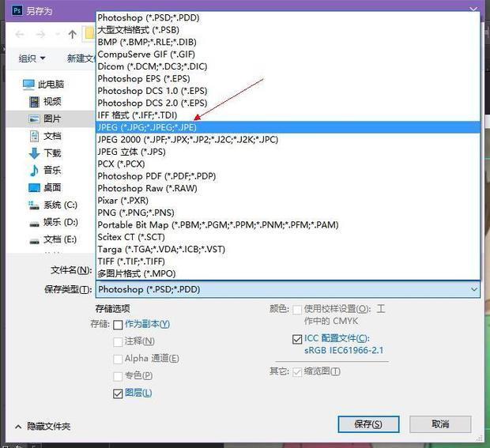Open the 组织 menu dropdown

[32, 58]
